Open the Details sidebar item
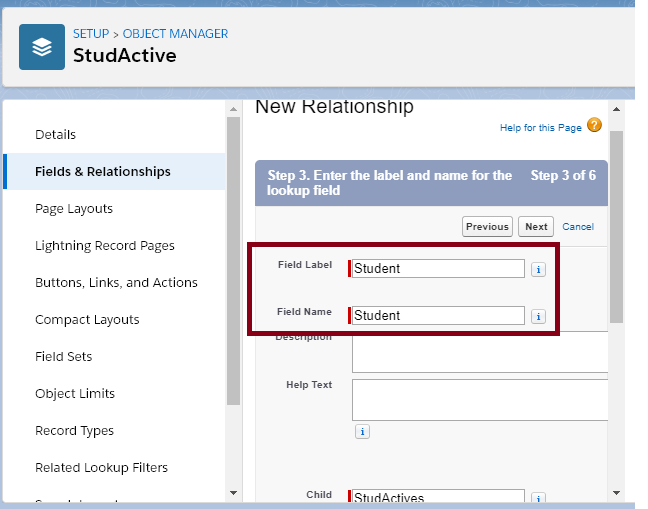The height and width of the screenshot is (509, 648). [55, 135]
